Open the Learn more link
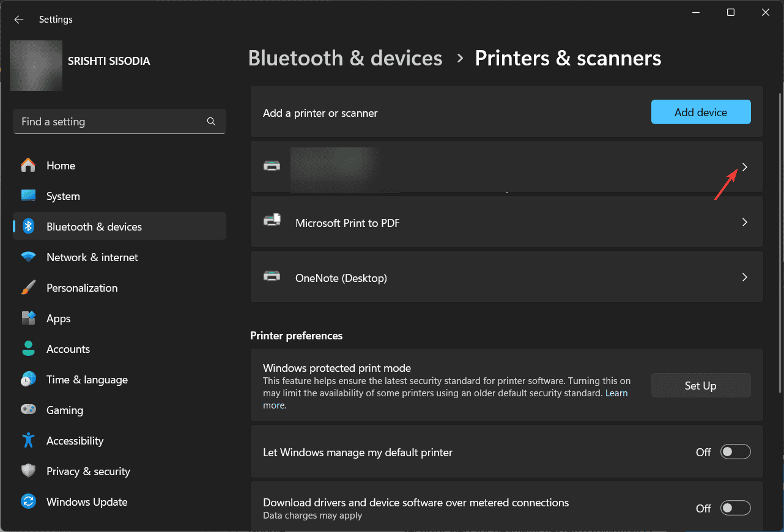The image size is (784, 532). (616, 393)
